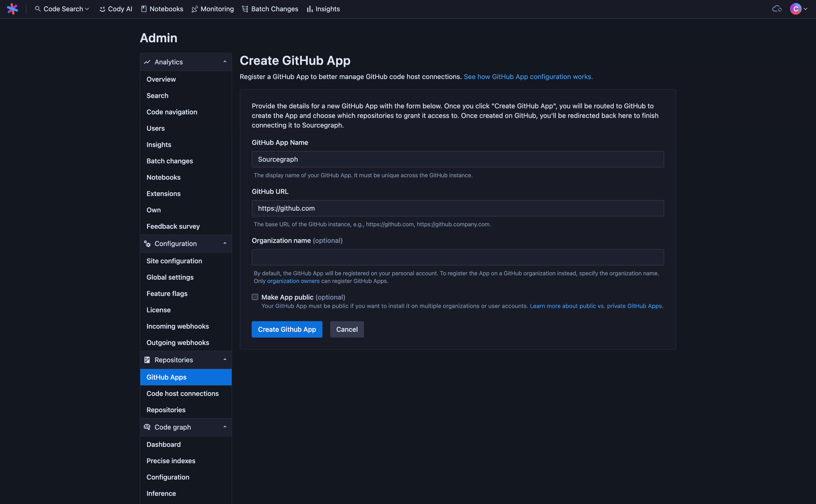
Task: Open Outgoing webhooks in sidebar
Action: (186, 343)
